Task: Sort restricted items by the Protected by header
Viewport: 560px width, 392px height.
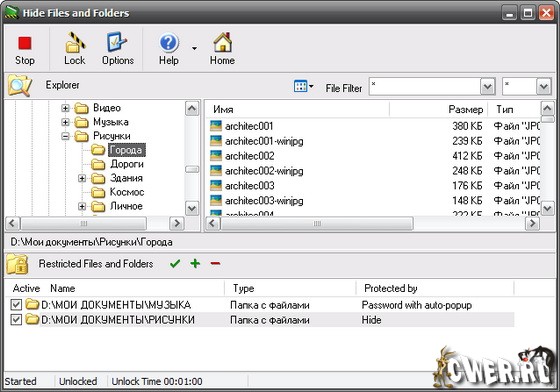Action: click(391, 288)
